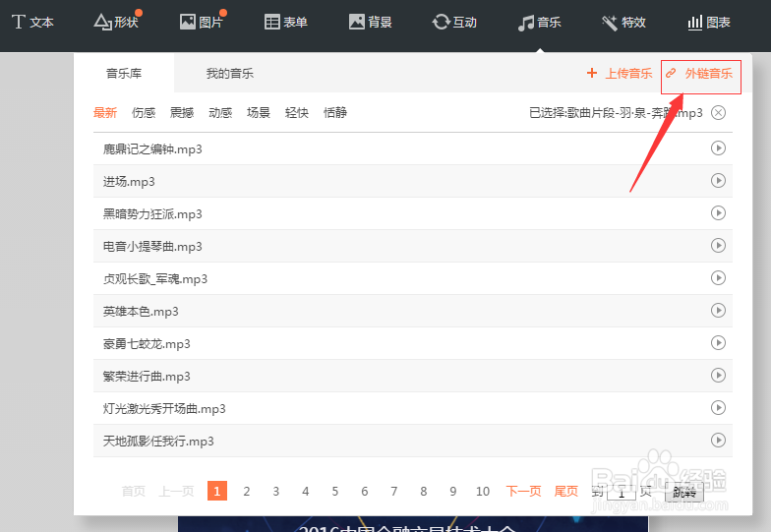This screenshot has width=771, height=532.
Task: Open the 形状 shape tool
Action: point(116,22)
